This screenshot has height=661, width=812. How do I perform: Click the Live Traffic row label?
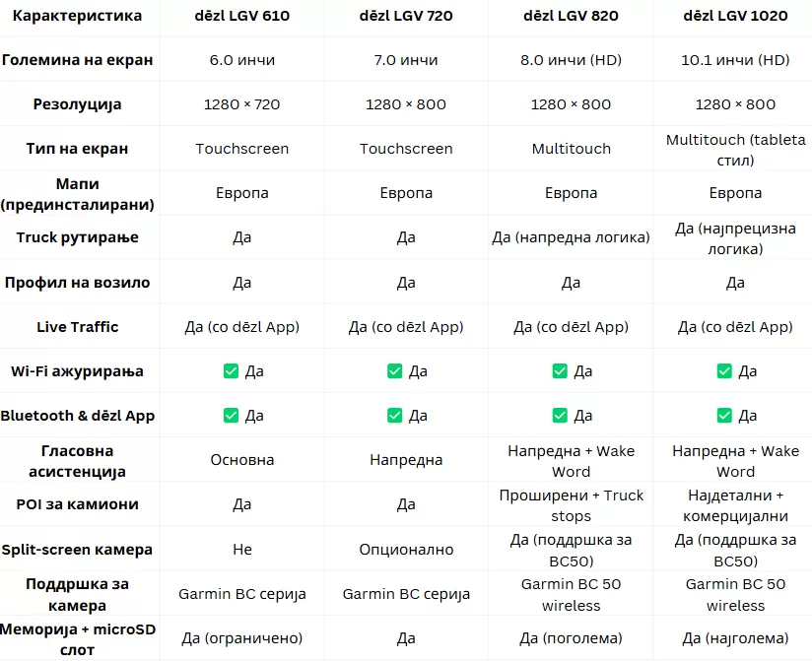(x=77, y=327)
